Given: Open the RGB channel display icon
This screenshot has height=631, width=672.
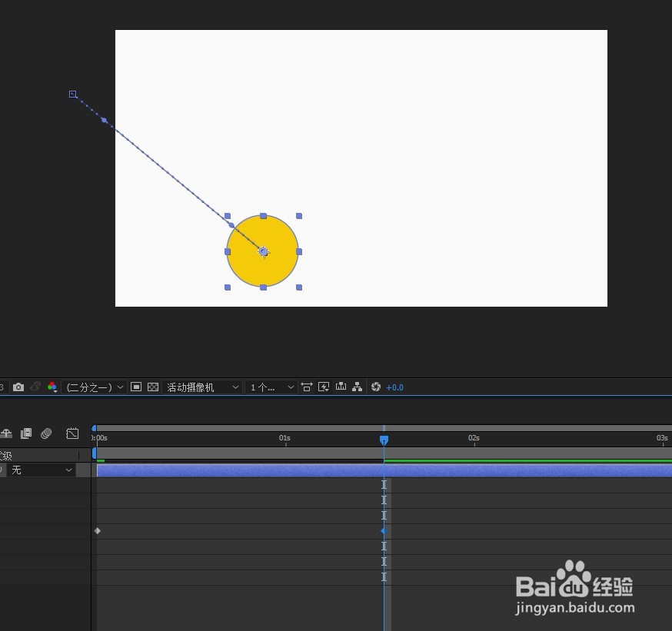Looking at the screenshot, I should (52, 387).
